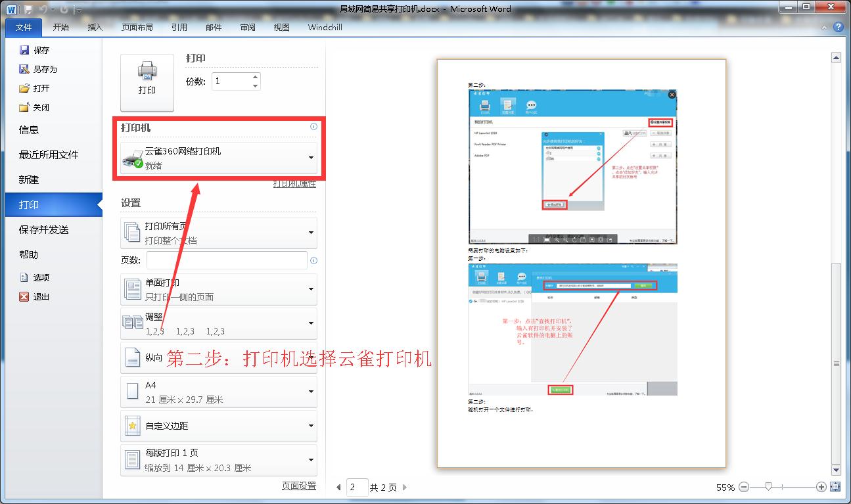Click 保存 in the backstage sidebar
The width and height of the screenshot is (851, 504).
coord(34,50)
